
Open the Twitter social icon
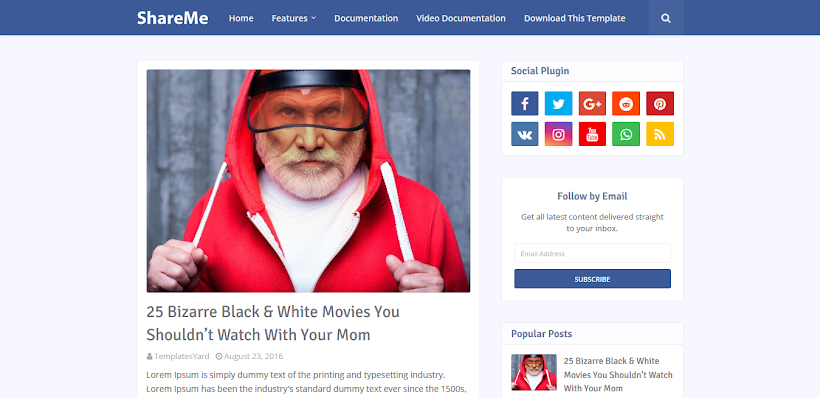point(559,104)
